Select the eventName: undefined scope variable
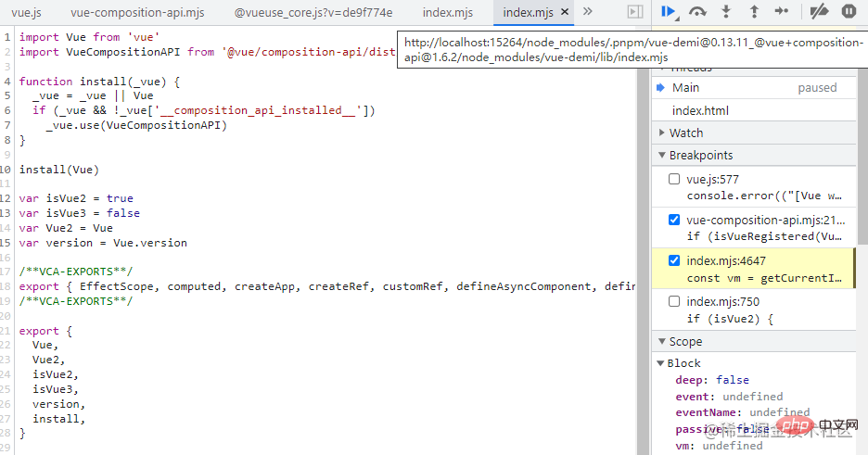 (x=742, y=412)
